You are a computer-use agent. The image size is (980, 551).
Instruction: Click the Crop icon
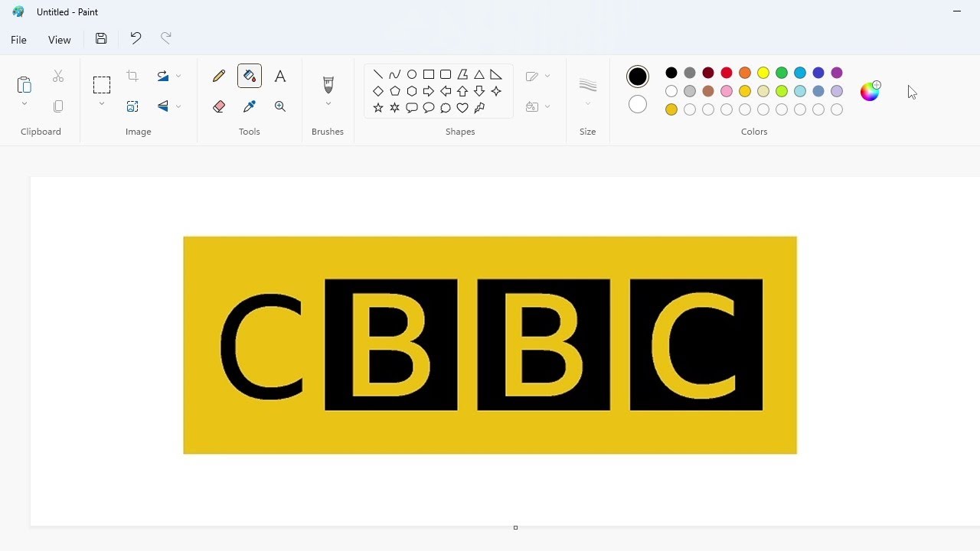coord(132,76)
